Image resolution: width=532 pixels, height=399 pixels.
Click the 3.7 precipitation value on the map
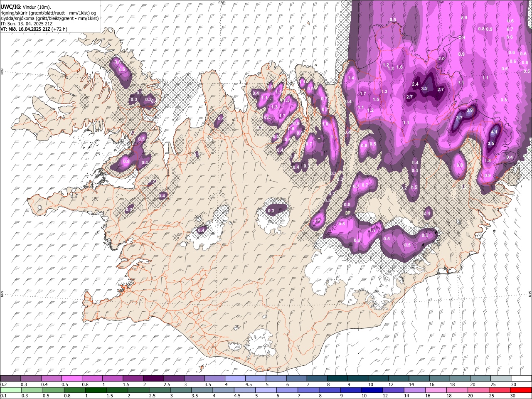click(x=459, y=118)
